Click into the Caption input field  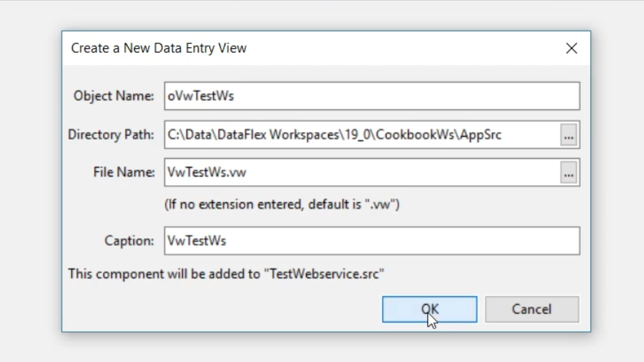pos(372,241)
